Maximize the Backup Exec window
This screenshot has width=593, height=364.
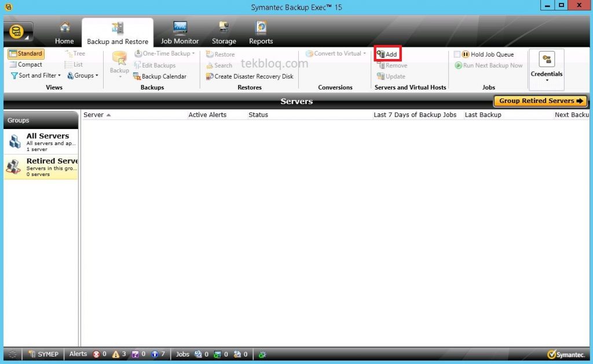coord(562,5)
